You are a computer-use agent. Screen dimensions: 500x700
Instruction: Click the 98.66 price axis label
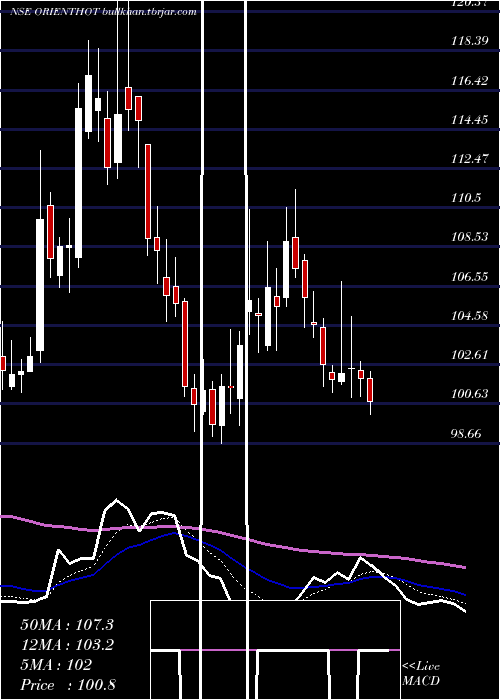(467, 433)
